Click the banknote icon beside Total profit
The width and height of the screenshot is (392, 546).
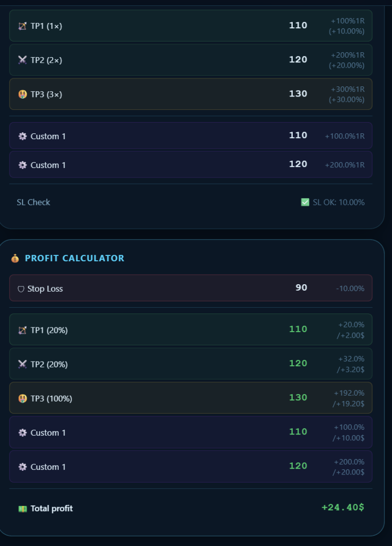[x=22, y=509]
